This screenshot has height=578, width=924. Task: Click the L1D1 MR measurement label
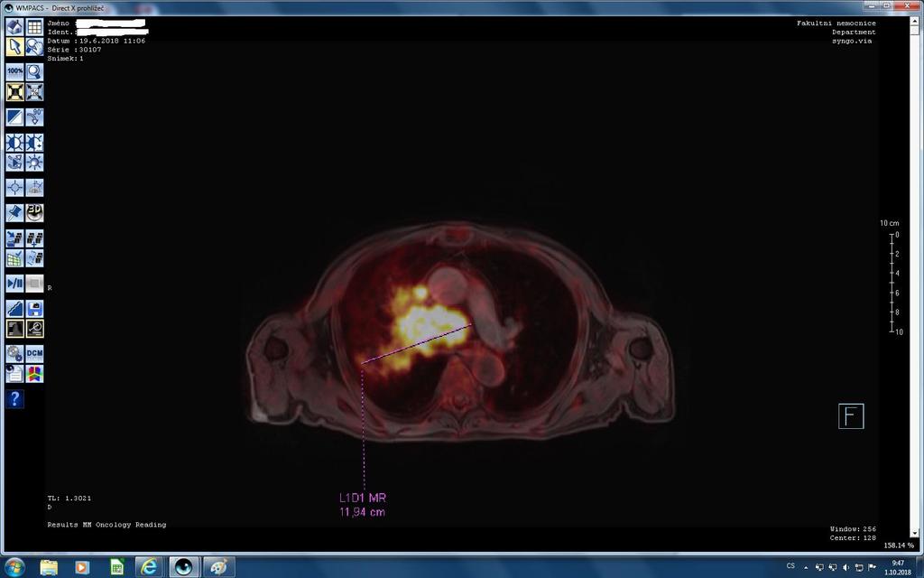[x=363, y=498]
